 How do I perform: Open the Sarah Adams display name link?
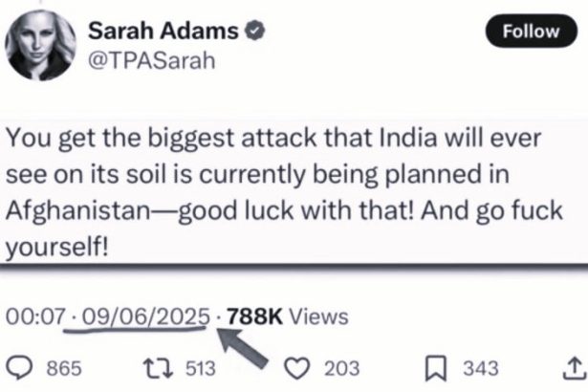tap(163, 31)
